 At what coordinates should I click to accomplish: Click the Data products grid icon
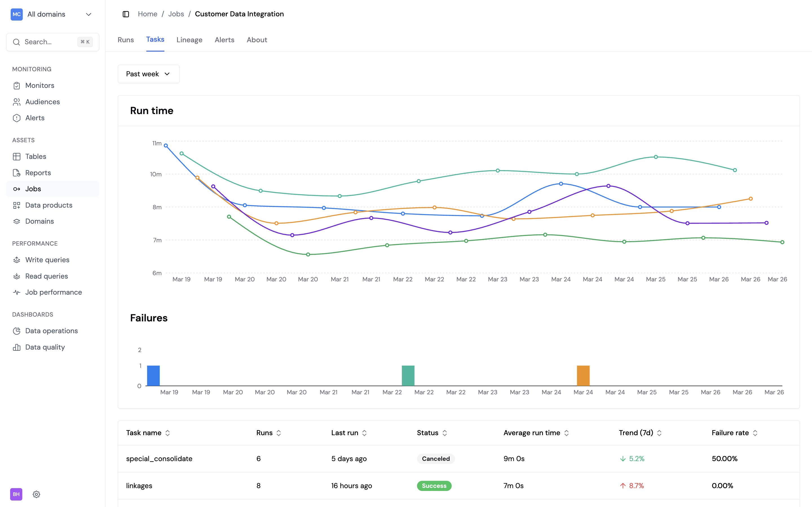(x=16, y=205)
